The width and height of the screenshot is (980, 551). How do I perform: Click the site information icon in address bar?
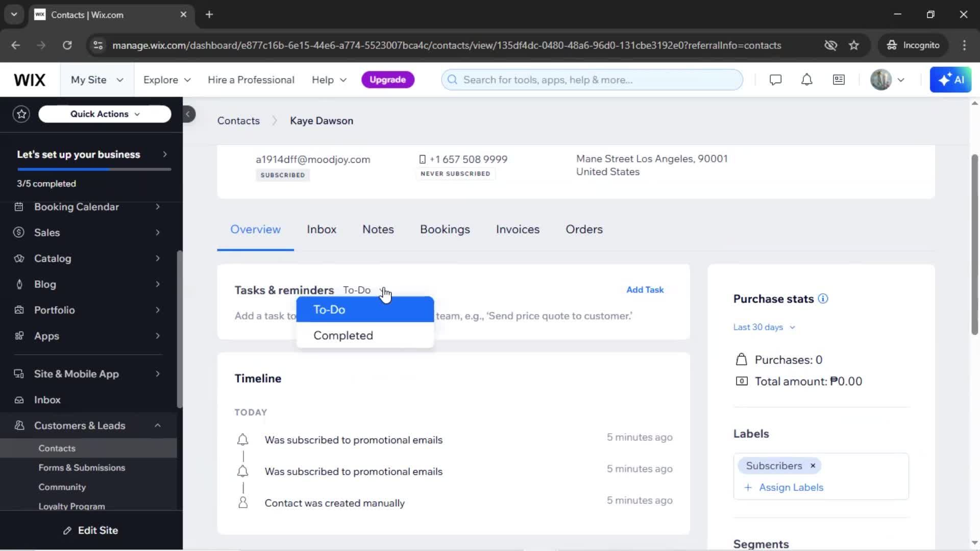(x=98, y=45)
